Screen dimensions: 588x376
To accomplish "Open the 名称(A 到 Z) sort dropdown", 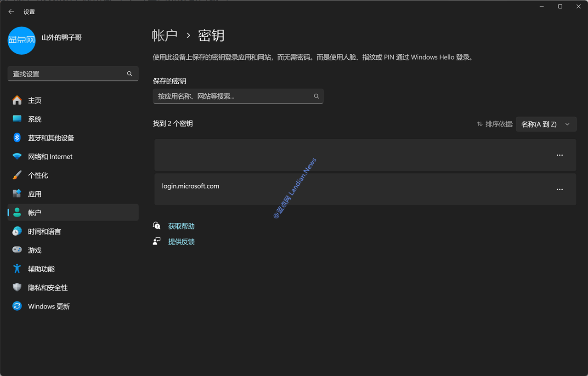I will coord(546,124).
